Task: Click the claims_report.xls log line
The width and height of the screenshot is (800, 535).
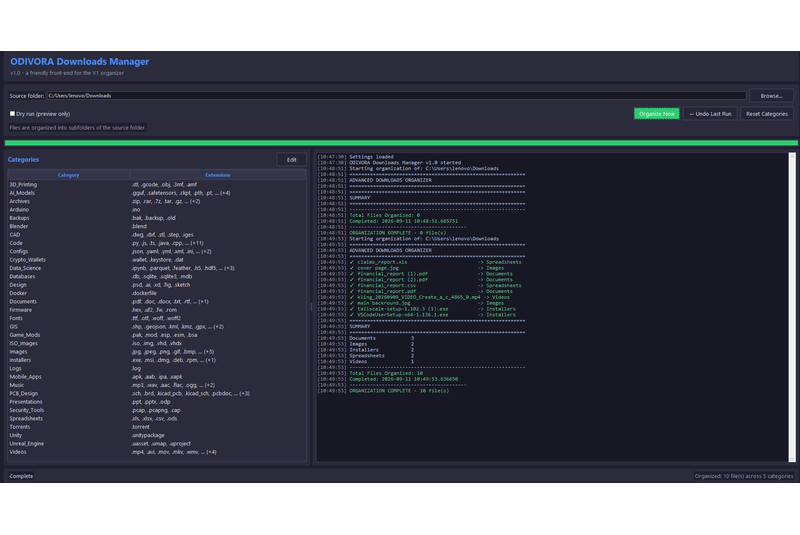Action: (419, 262)
